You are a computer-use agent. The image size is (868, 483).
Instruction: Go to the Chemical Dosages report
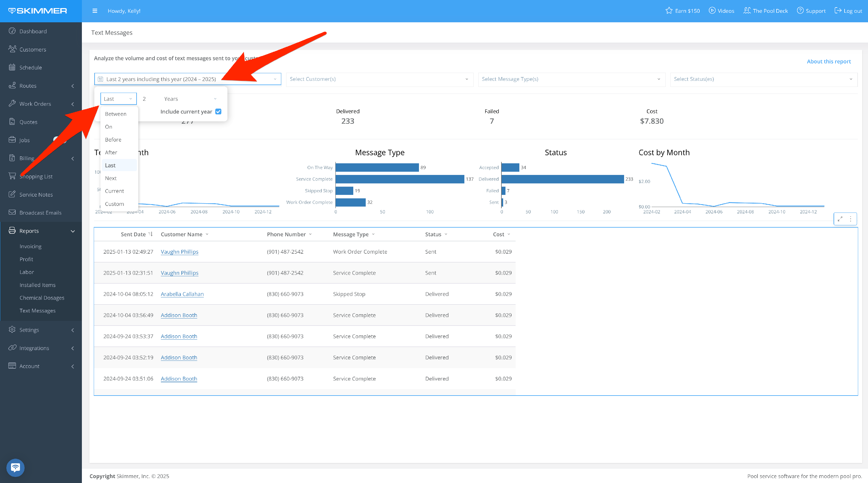click(42, 297)
